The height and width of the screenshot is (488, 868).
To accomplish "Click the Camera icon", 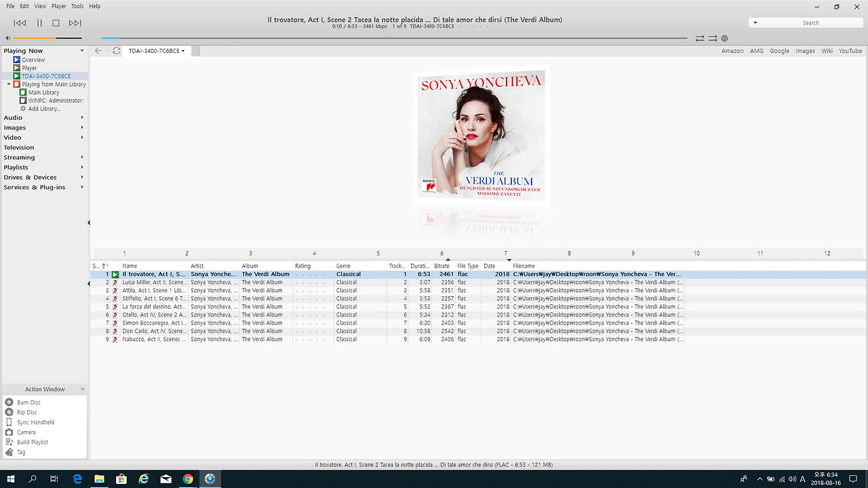I will [x=9, y=432].
